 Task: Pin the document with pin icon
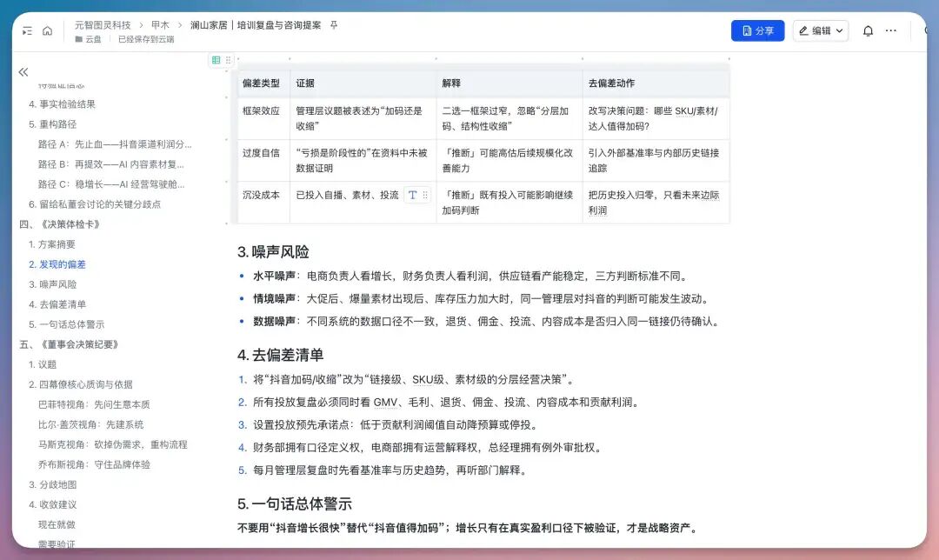pos(334,25)
